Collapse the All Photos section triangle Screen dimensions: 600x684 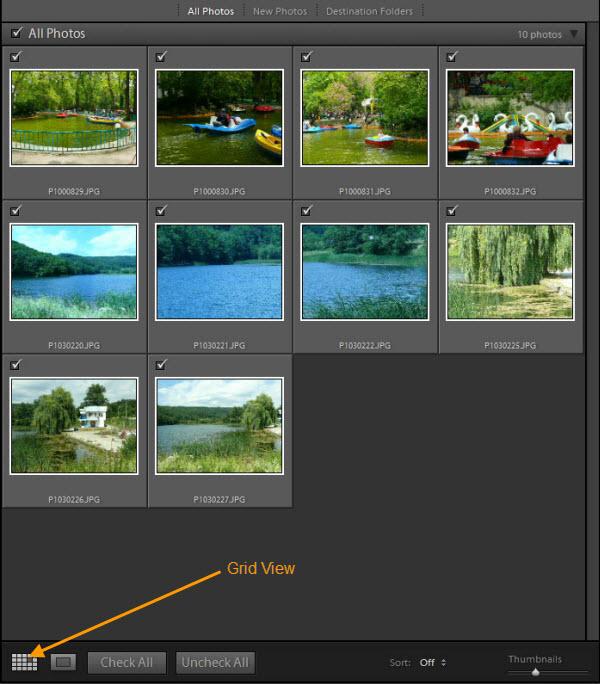574,34
